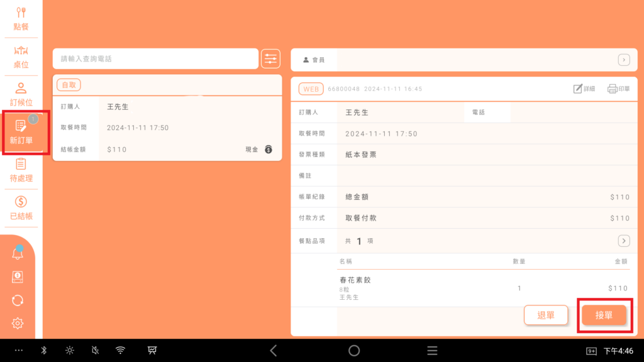This screenshot has height=362, width=644.
Task: Toggle Wi-Fi in the system bar
Action: pos(120,351)
